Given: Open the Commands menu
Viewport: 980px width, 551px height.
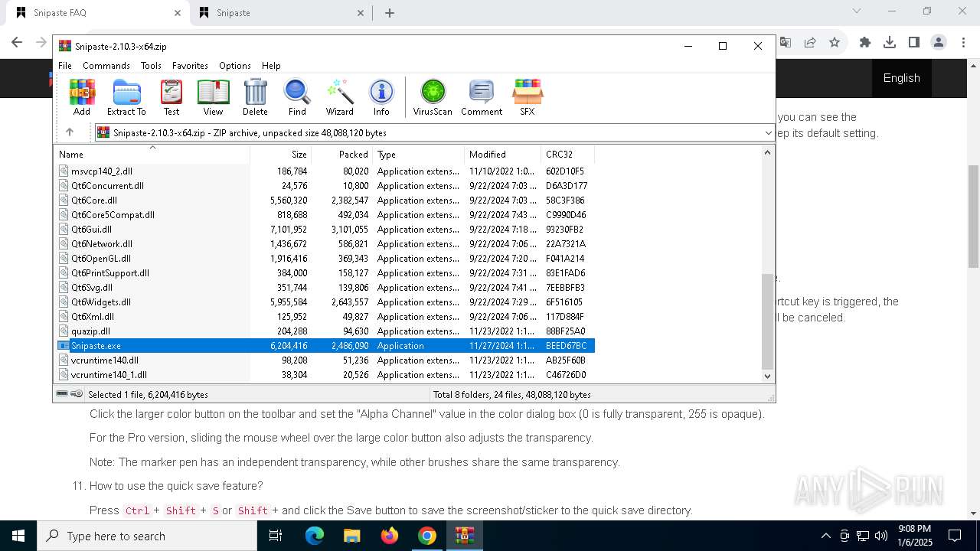Looking at the screenshot, I should [x=106, y=66].
